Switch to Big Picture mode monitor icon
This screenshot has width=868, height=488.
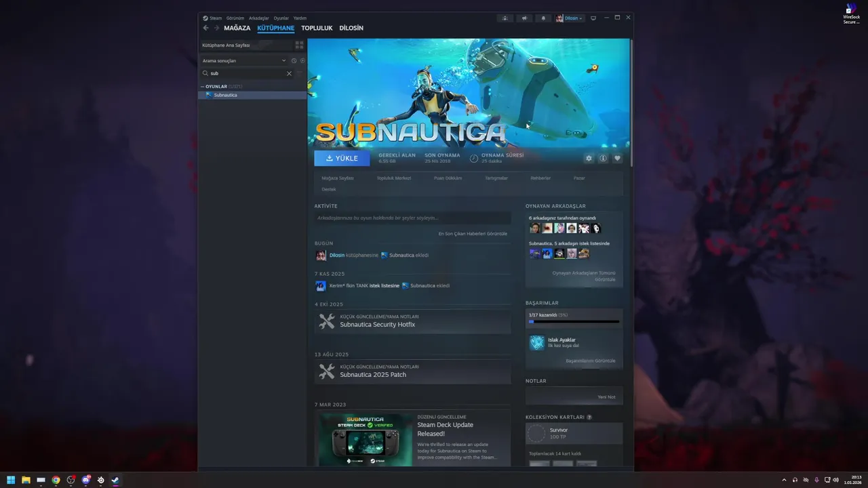(593, 18)
